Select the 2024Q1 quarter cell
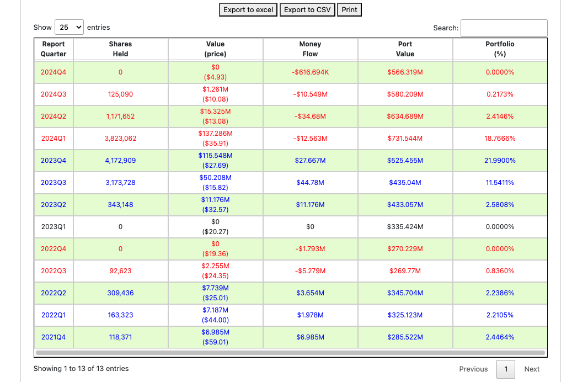Viewport: 588px width, 382px height. (x=54, y=139)
